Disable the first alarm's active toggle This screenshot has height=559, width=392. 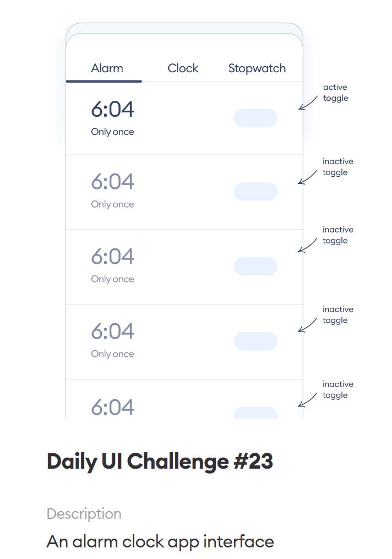click(x=255, y=118)
